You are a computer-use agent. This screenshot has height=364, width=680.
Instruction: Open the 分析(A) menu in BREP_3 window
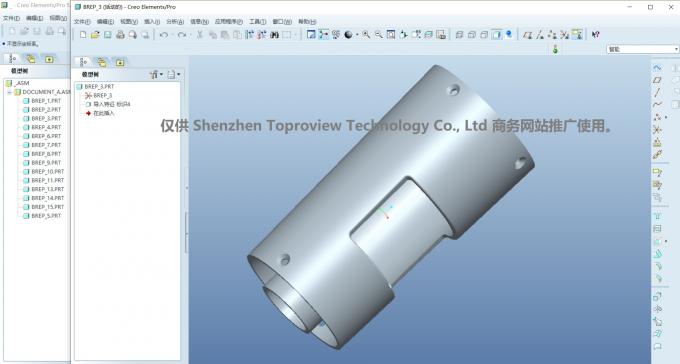point(175,22)
